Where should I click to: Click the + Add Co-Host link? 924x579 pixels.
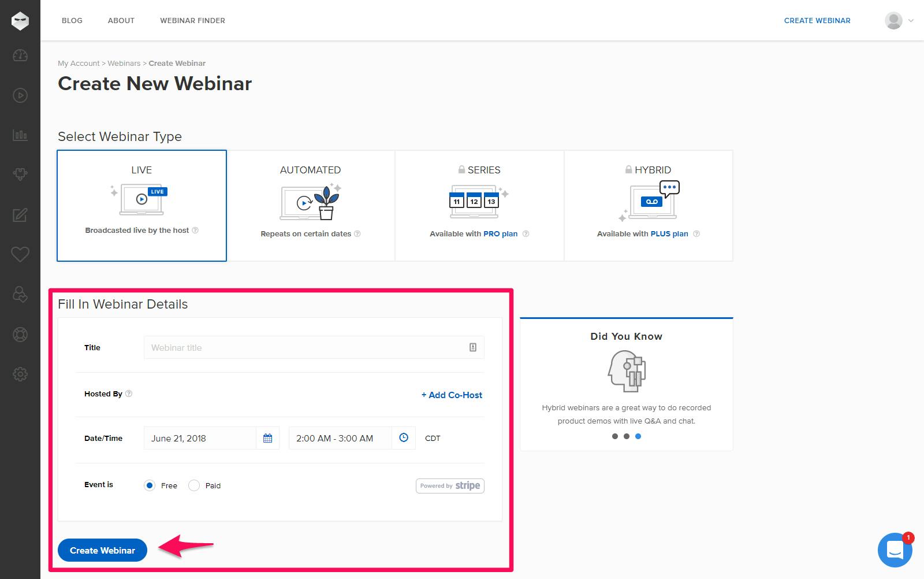pos(452,395)
